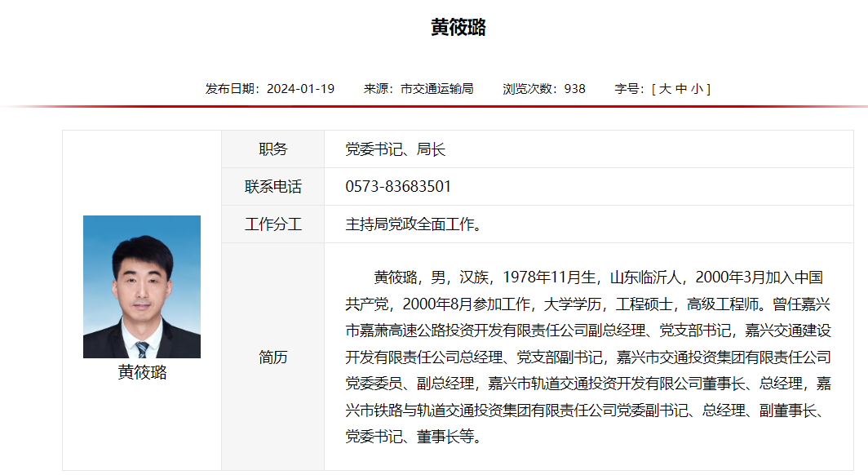Image resolution: width=868 pixels, height=475 pixels.
Task: Set font size to large (大)
Action: click(x=665, y=89)
